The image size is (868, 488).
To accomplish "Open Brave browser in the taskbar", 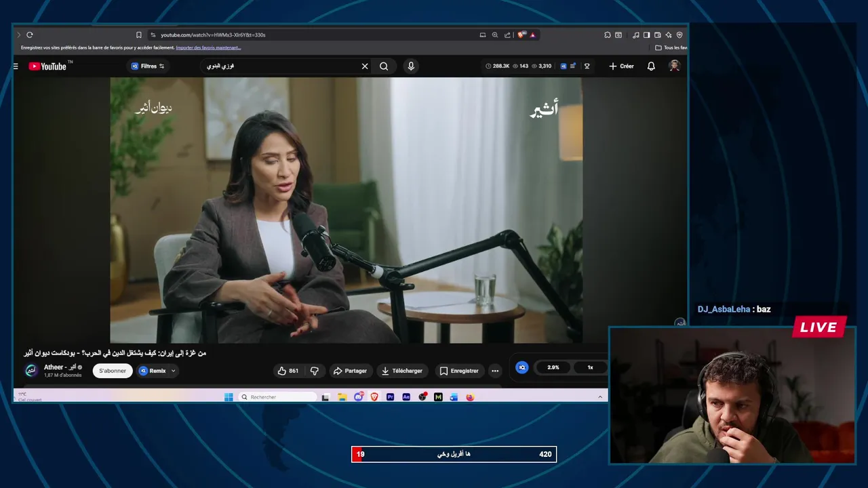I will click(374, 397).
